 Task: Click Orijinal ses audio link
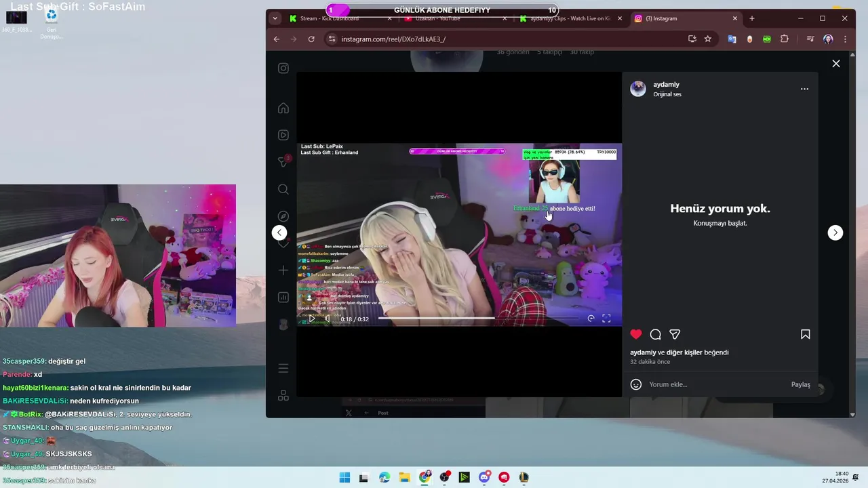(x=667, y=94)
